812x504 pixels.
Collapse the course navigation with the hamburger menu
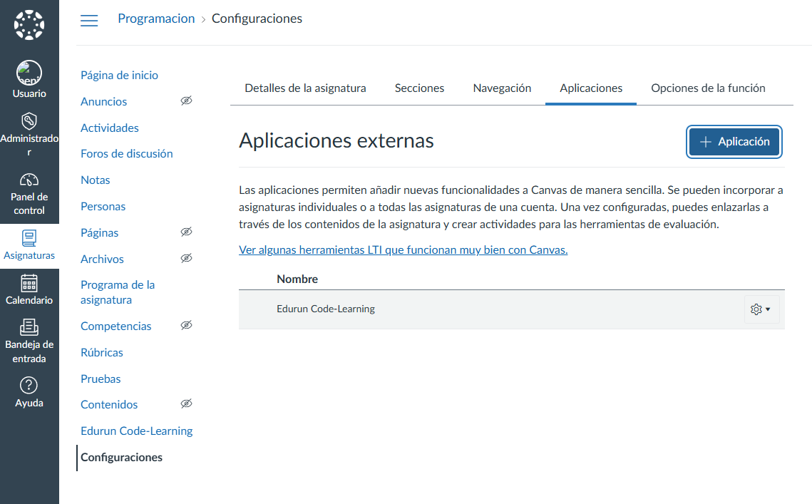pyautogui.click(x=89, y=21)
